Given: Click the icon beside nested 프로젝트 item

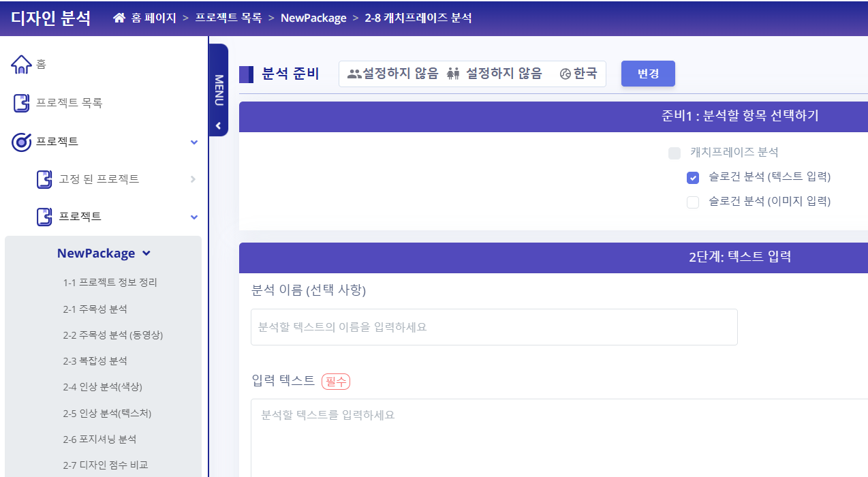Looking at the screenshot, I should click(x=44, y=217).
